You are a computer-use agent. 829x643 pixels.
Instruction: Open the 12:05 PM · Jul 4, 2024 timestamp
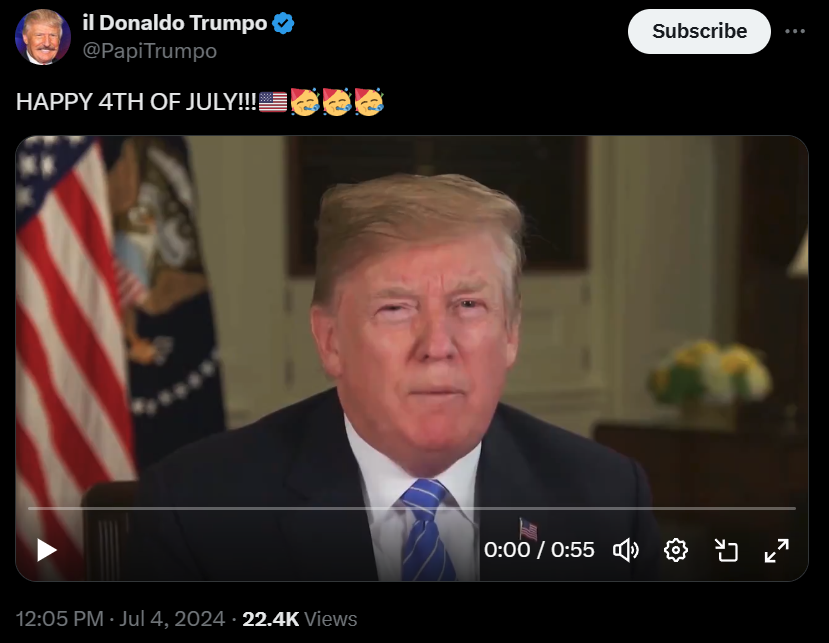[x=121, y=619]
